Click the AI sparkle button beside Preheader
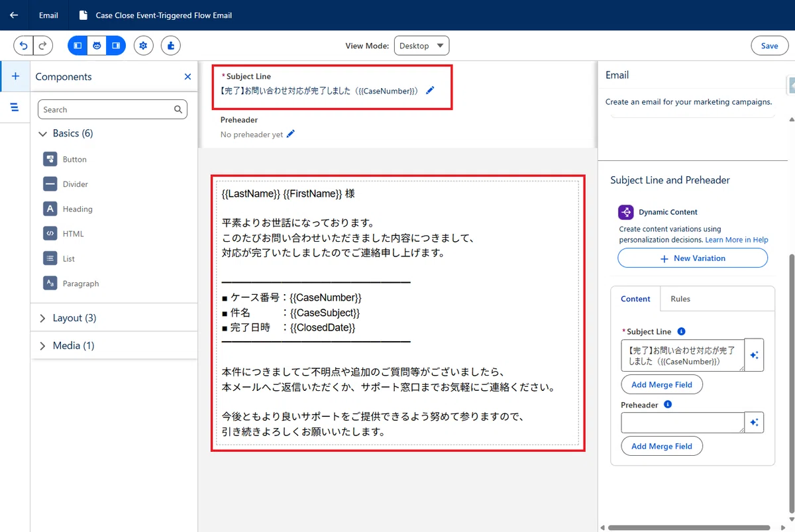The width and height of the screenshot is (795, 532). (x=754, y=423)
